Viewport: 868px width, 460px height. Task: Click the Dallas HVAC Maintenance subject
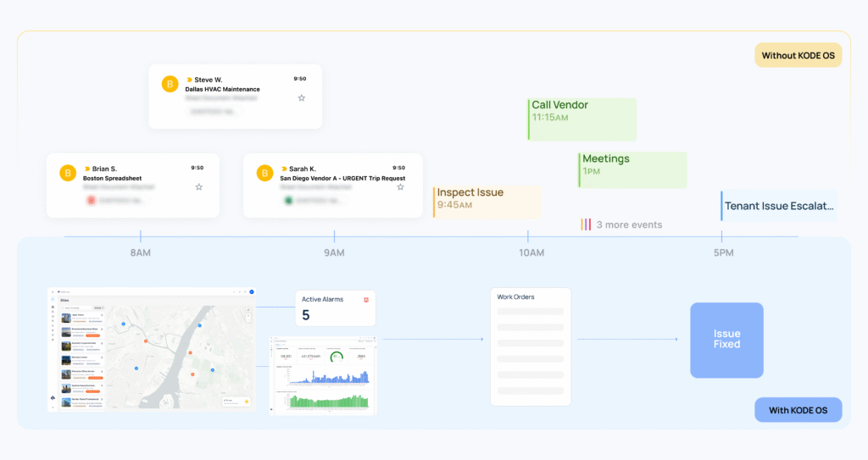(x=223, y=89)
